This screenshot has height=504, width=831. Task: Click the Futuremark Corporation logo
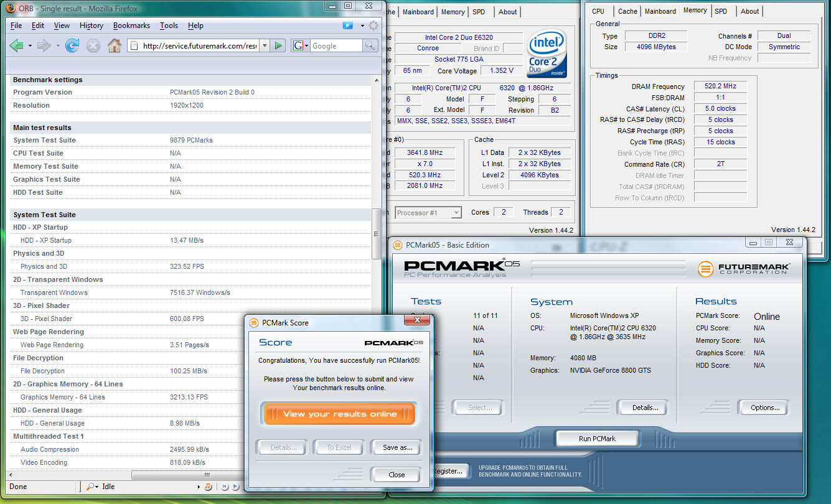click(744, 268)
